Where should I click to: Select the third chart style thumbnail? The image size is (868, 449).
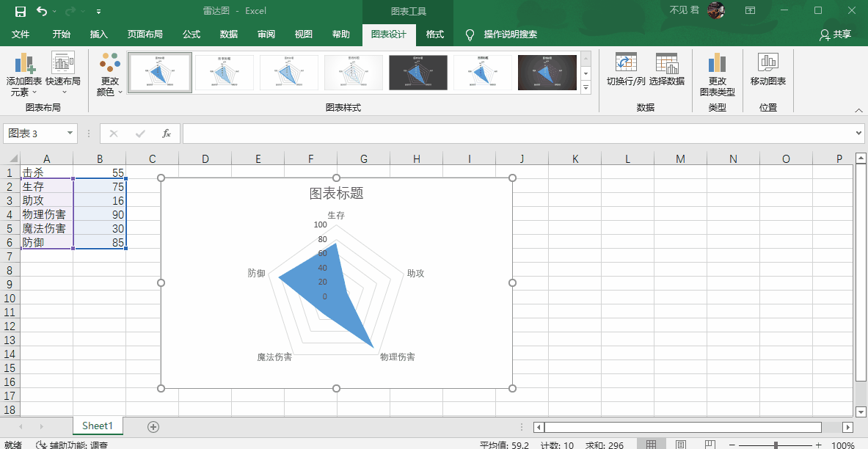tap(289, 72)
